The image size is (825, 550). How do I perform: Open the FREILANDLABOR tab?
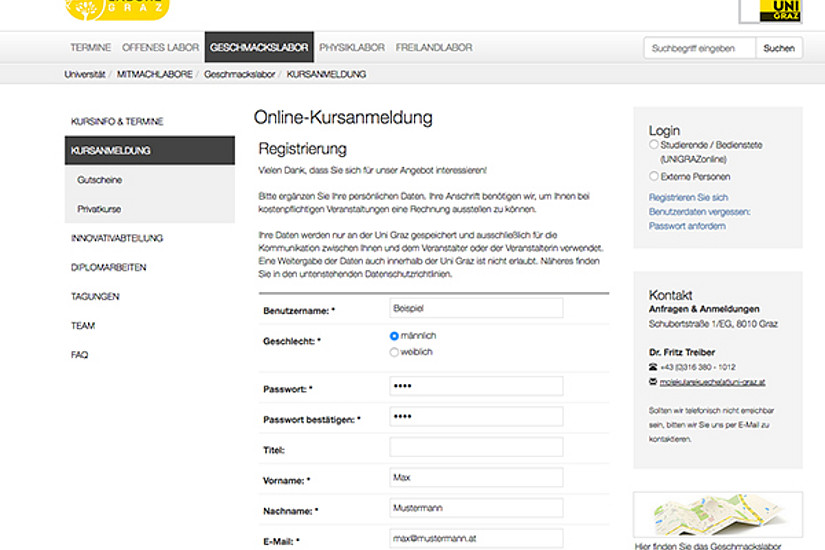434,47
